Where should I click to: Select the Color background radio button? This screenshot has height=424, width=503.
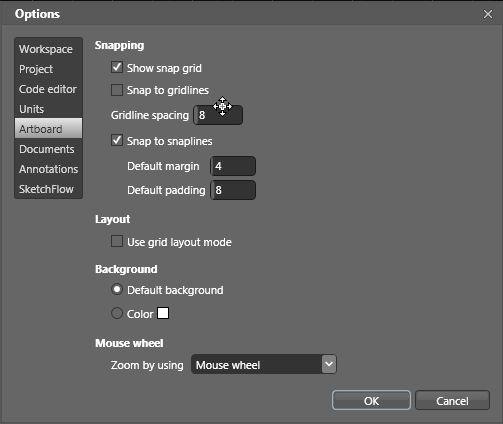point(117,313)
